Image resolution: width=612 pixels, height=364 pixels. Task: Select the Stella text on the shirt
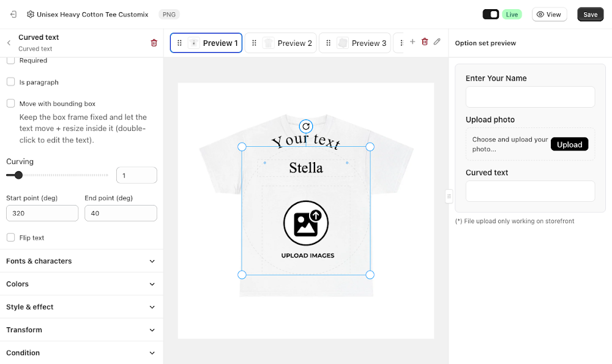306,168
